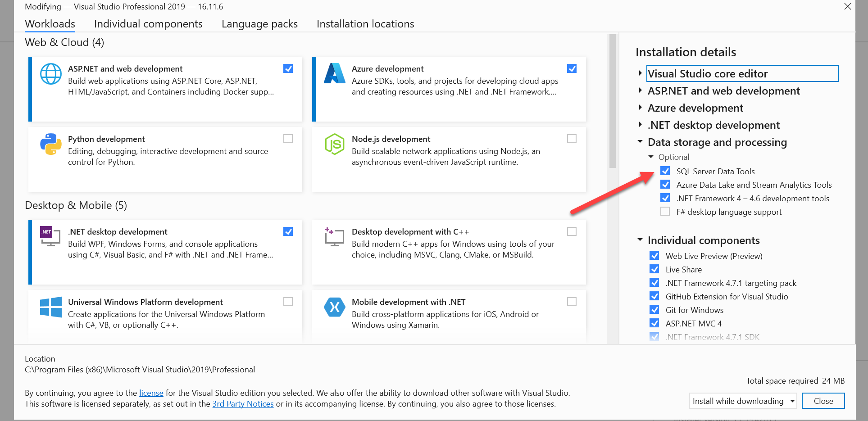Click Universal Windows Platform development title
This screenshot has width=868, height=421.
[x=145, y=302]
